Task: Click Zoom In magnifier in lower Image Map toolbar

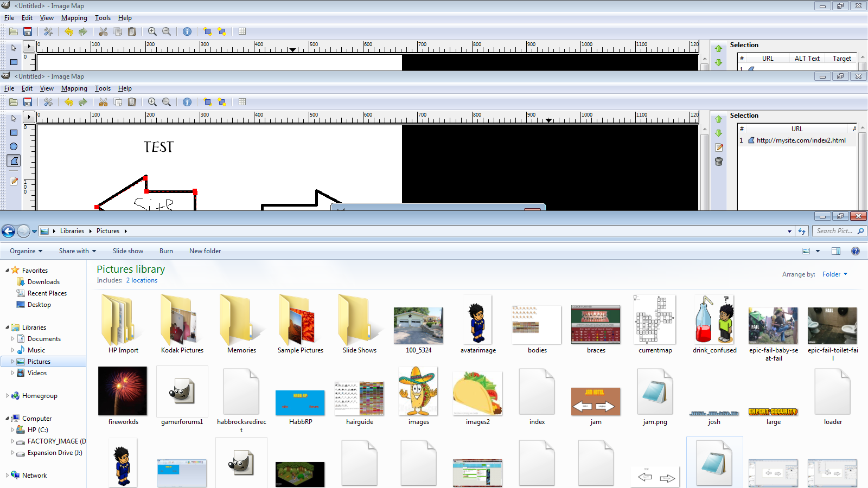Action: (152, 102)
